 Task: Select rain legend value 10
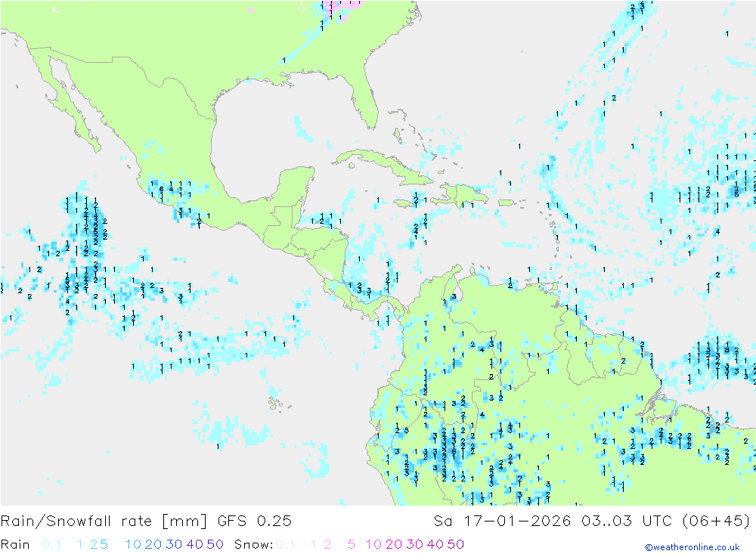pyautogui.click(x=133, y=544)
